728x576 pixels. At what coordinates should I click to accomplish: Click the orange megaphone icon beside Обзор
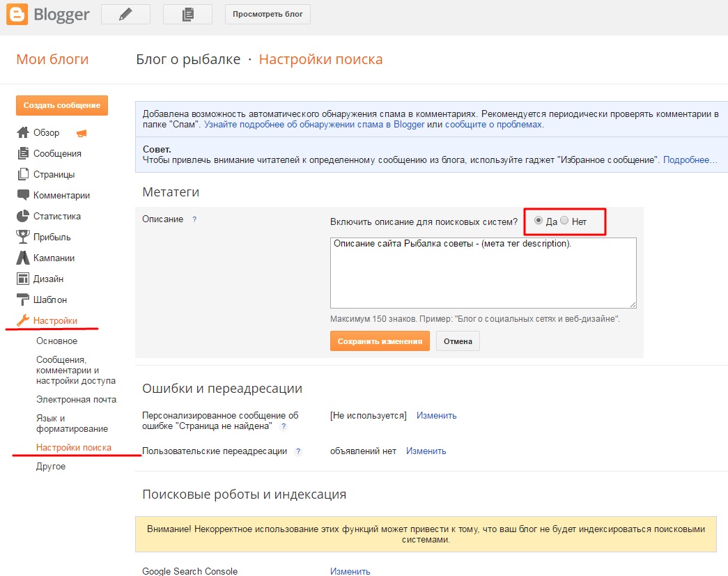tap(82, 133)
